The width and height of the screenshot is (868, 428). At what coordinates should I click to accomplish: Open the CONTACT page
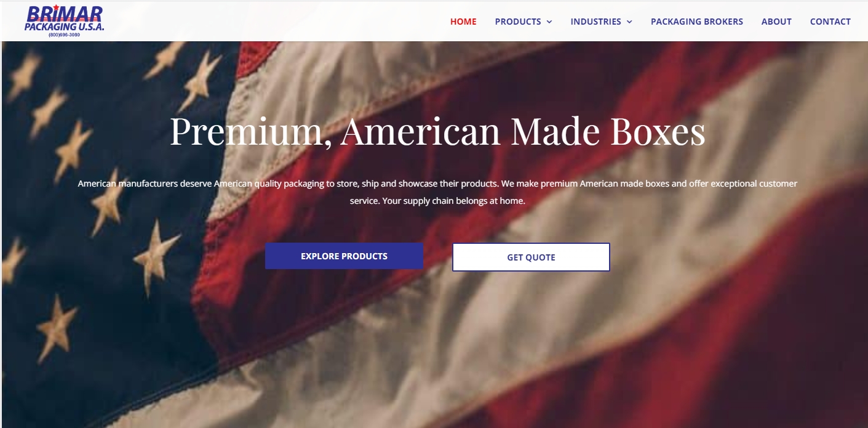830,22
